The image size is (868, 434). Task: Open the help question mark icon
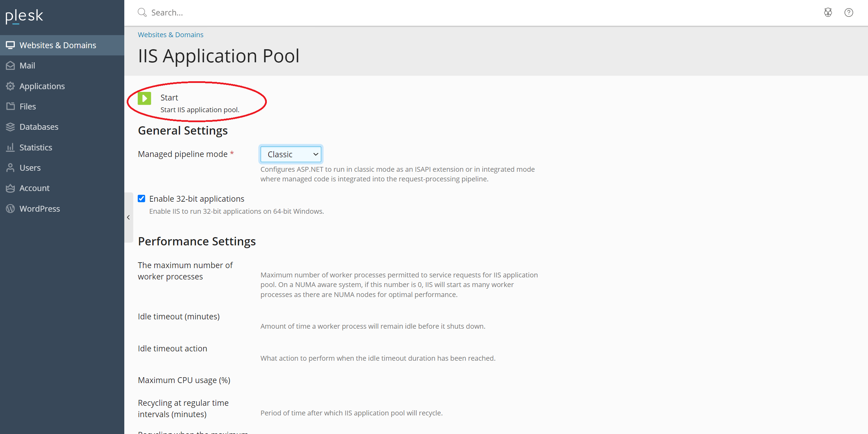click(x=849, y=13)
